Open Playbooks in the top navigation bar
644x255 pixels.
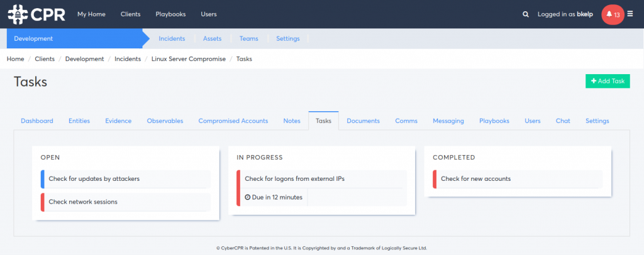point(170,14)
